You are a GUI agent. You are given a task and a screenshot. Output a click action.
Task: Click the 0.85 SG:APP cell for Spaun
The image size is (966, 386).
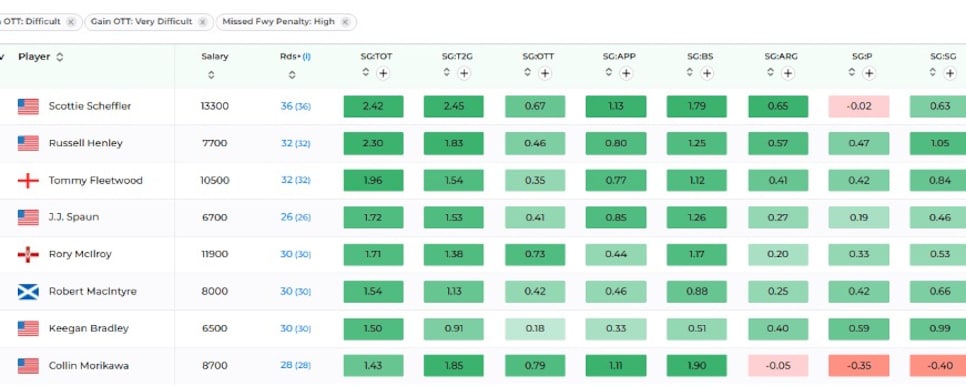point(616,217)
